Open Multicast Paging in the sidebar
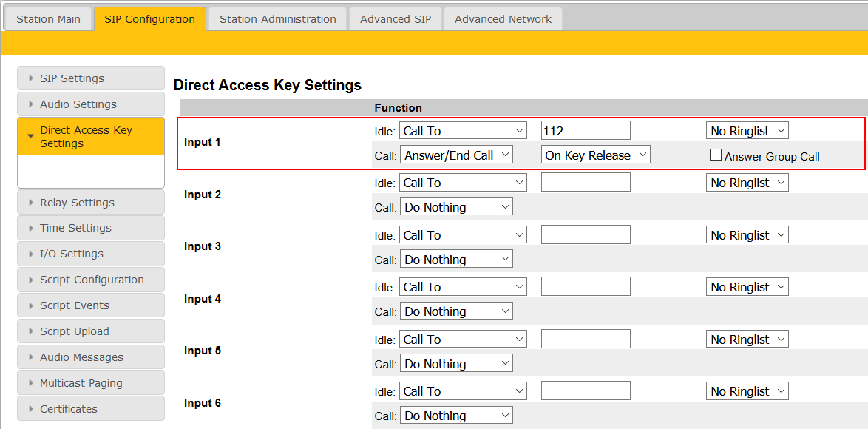Image resolution: width=868 pixels, height=429 pixels. coord(81,383)
